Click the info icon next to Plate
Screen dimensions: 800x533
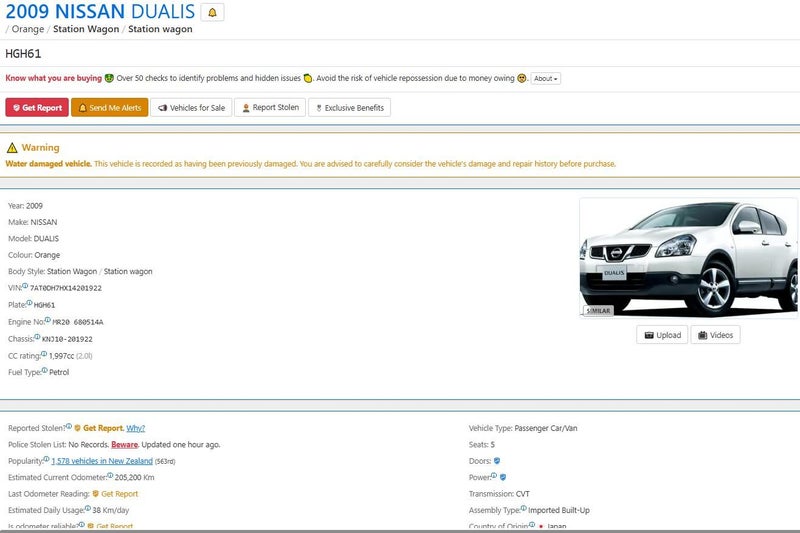(29, 303)
